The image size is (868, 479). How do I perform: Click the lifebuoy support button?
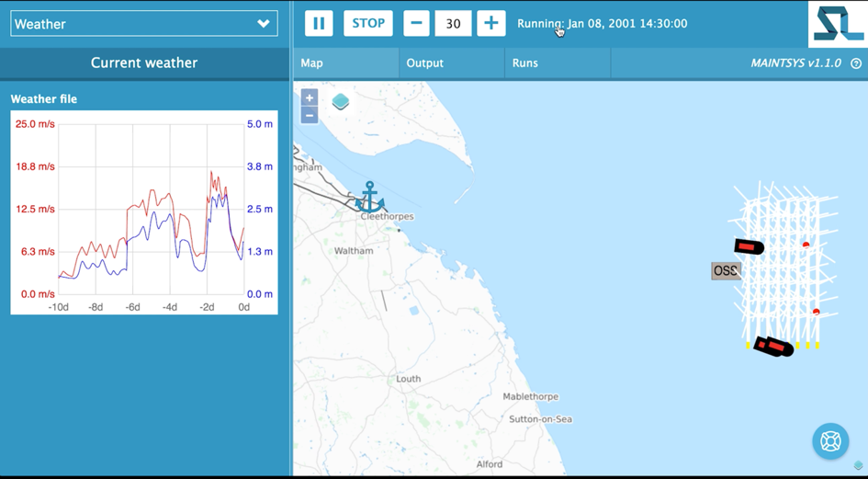coord(830,441)
